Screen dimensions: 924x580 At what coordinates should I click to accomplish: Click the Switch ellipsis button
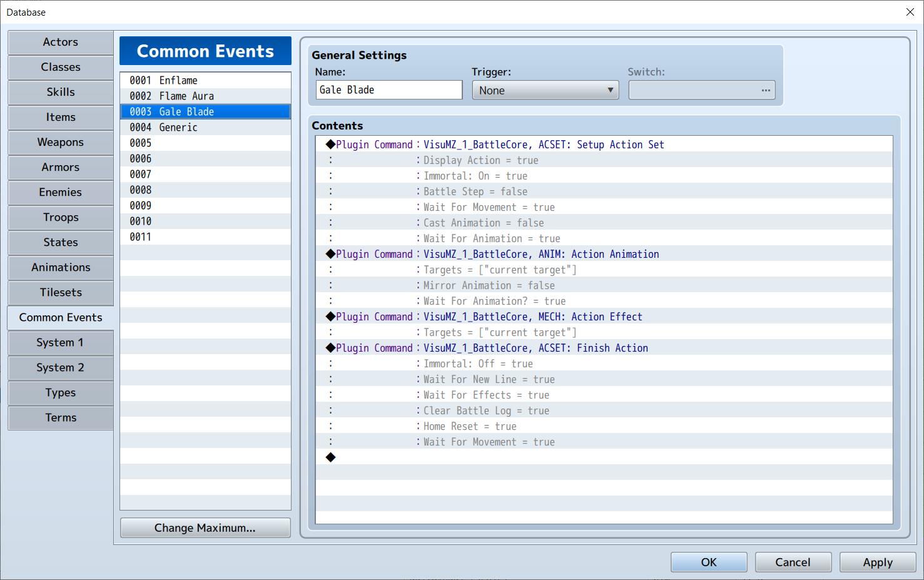(765, 90)
